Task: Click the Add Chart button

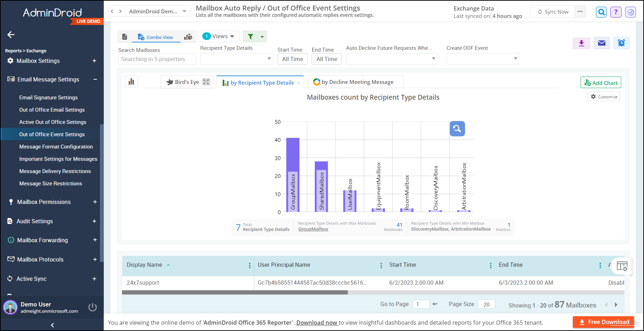Action: [x=601, y=83]
